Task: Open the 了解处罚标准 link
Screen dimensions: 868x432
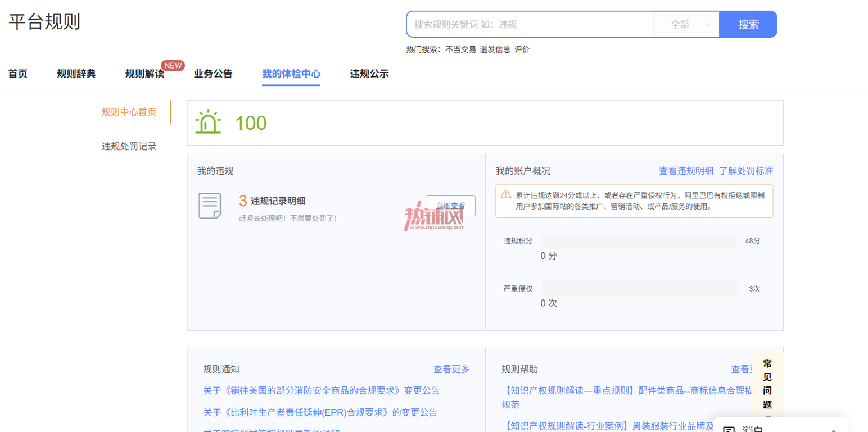Action: (x=746, y=171)
